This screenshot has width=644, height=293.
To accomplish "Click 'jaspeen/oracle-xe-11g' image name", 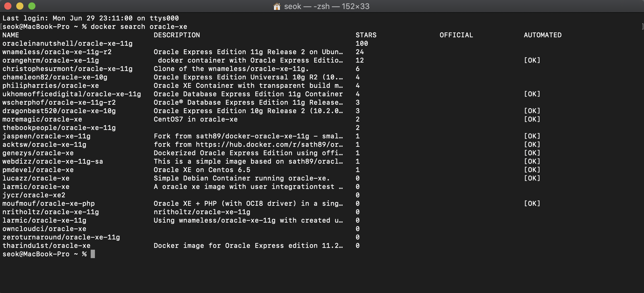I will [47, 136].
